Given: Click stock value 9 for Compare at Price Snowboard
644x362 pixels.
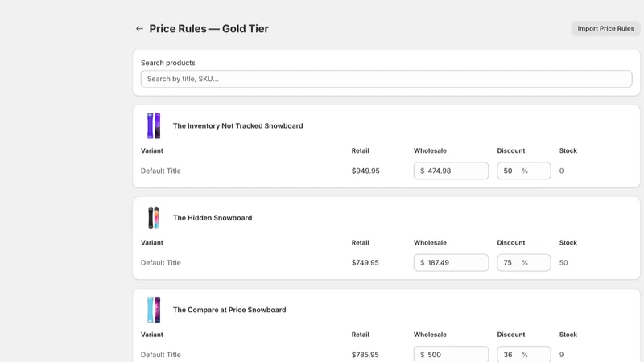Looking at the screenshot, I should pos(561,355).
